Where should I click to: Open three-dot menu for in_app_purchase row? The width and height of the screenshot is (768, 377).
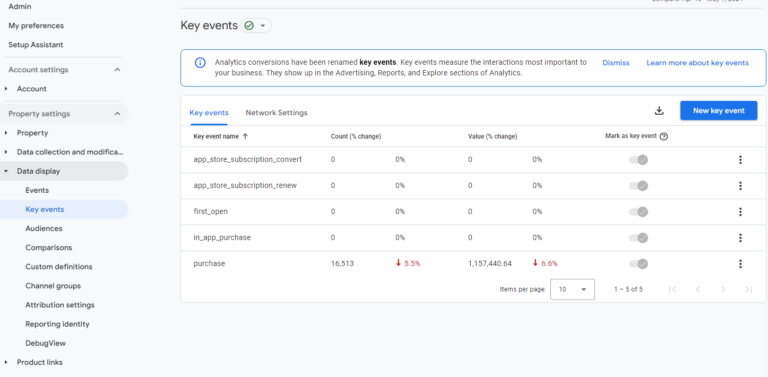(740, 237)
